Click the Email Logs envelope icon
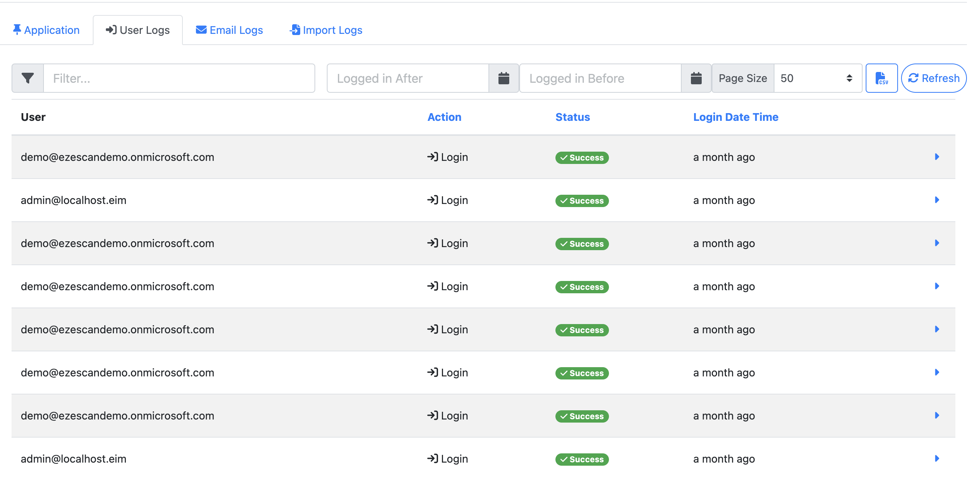 [201, 30]
